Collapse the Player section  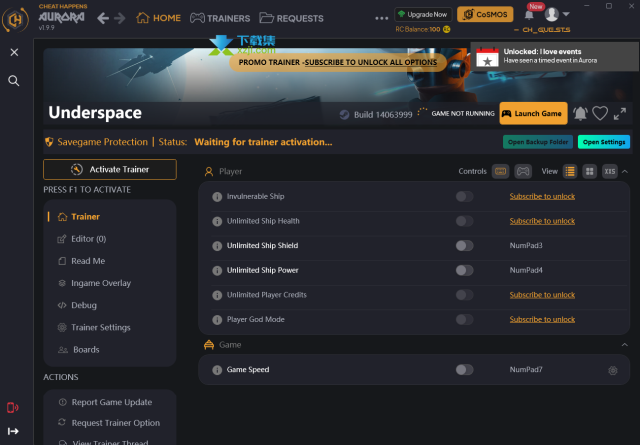(625, 171)
